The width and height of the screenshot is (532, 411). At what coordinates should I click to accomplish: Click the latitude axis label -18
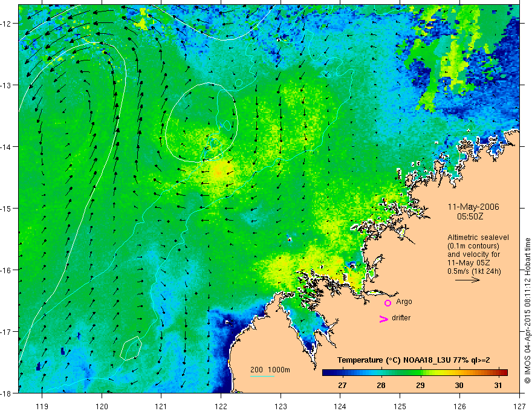click(x=6, y=393)
